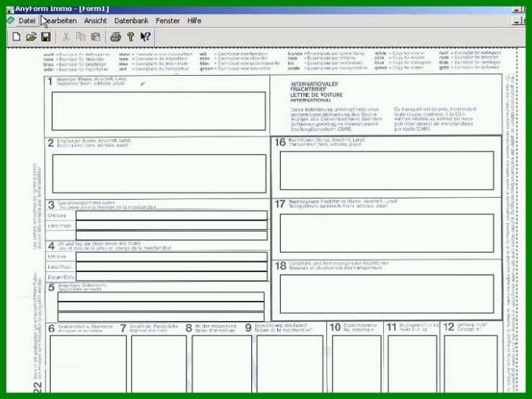Image resolution: width=532 pixels, height=399 pixels.
Task: Click the gross weight field in box 11
Action: 413,364
